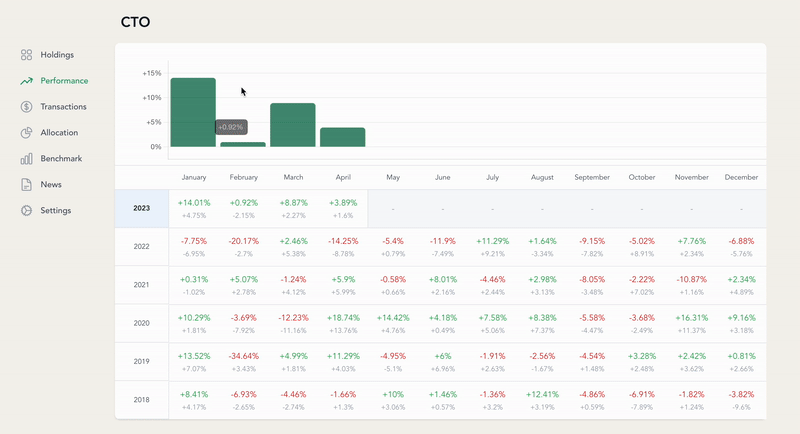Click the May column header
The height and width of the screenshot is (434, 800).
coord(393,177)
